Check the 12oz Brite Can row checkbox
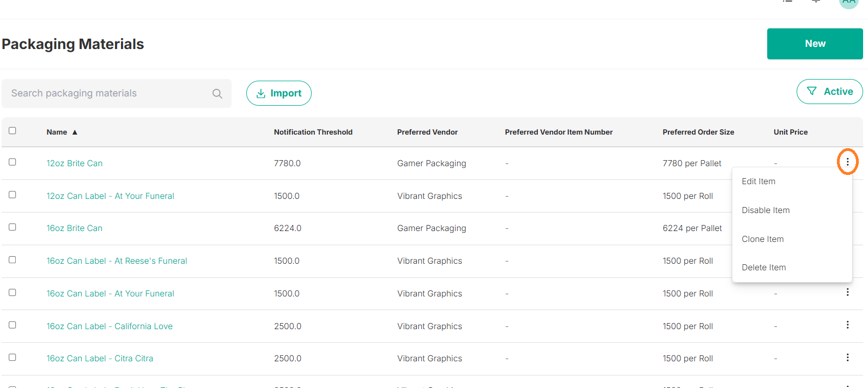868x388 pixels. (13, 162)
